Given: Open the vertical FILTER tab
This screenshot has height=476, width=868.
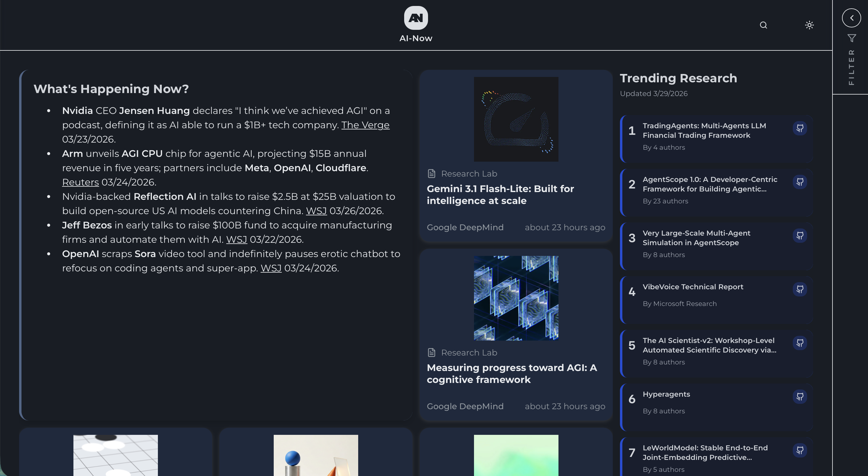Looking at the screenshot, I should click(852, 66).
